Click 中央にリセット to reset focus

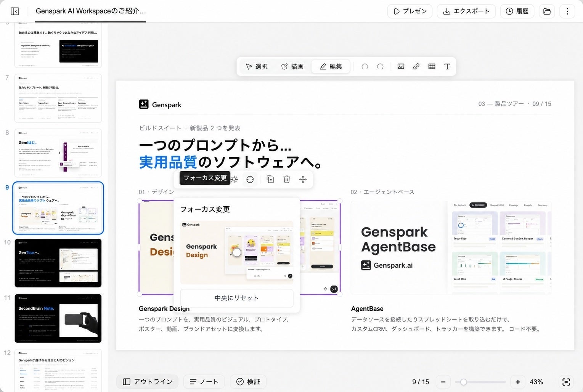pyautogui.click(x=237, y=298)
